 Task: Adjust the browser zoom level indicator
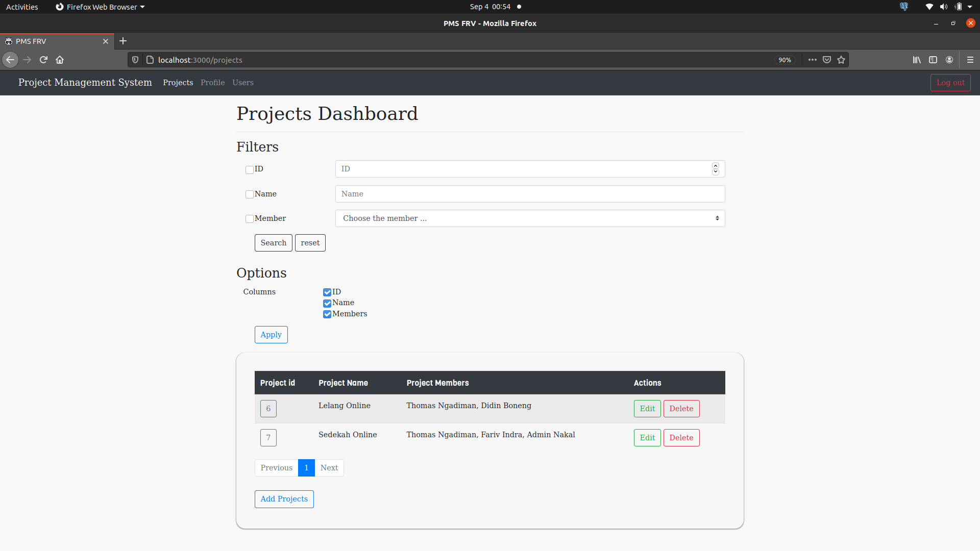785,60
